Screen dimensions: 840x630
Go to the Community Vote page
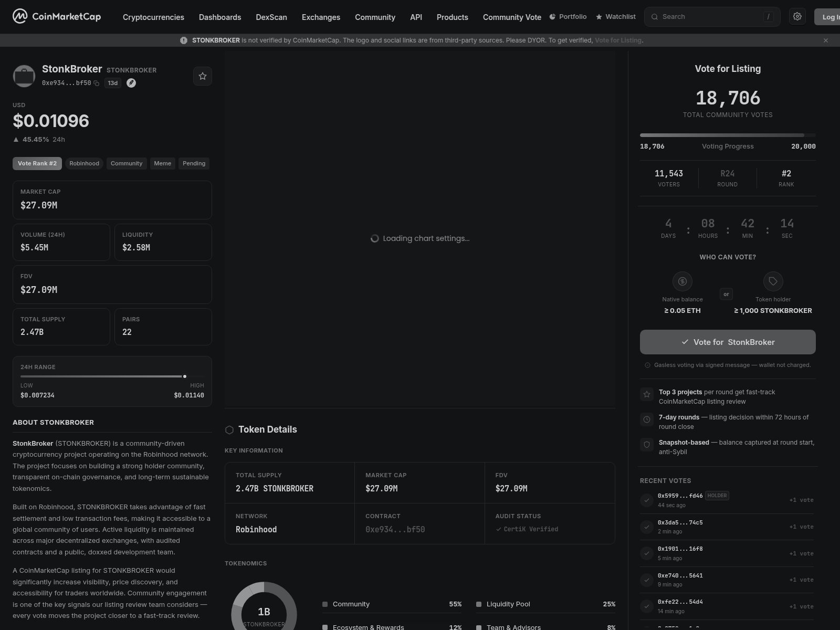(512, 17)
